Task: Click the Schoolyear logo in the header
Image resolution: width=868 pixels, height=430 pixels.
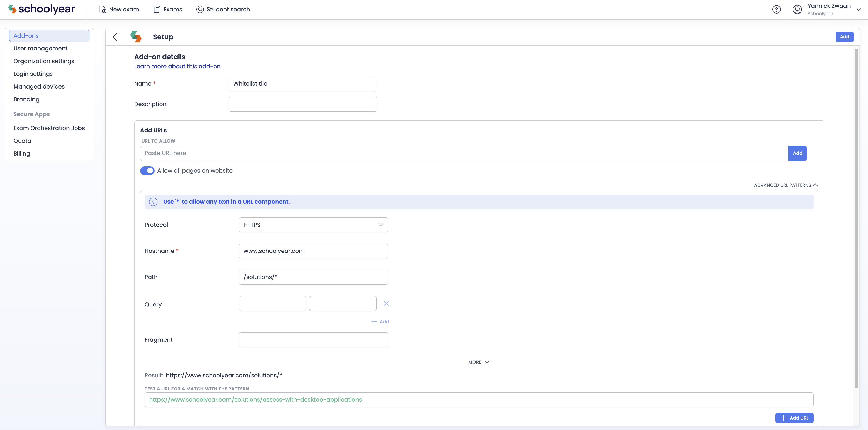Action: click(x=41, y=9)
